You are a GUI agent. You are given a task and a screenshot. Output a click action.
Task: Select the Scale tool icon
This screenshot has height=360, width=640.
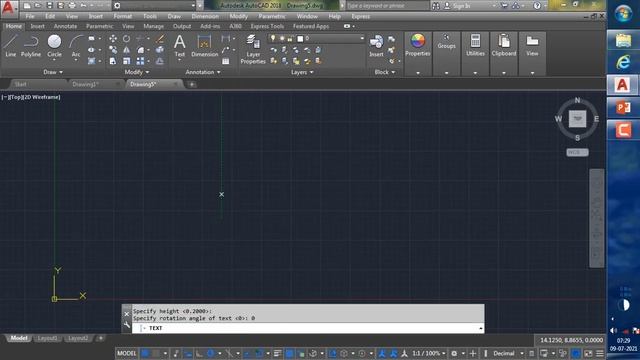pyautogui.click(x=127, y=61)
